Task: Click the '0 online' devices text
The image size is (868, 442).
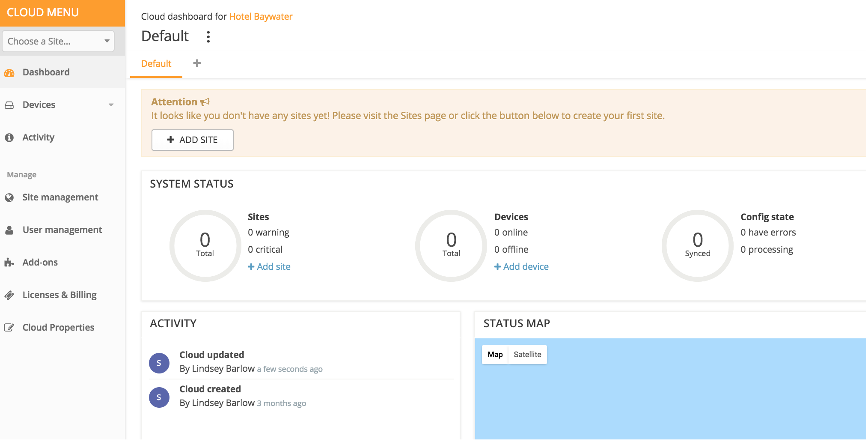Action: coord(511,233)
